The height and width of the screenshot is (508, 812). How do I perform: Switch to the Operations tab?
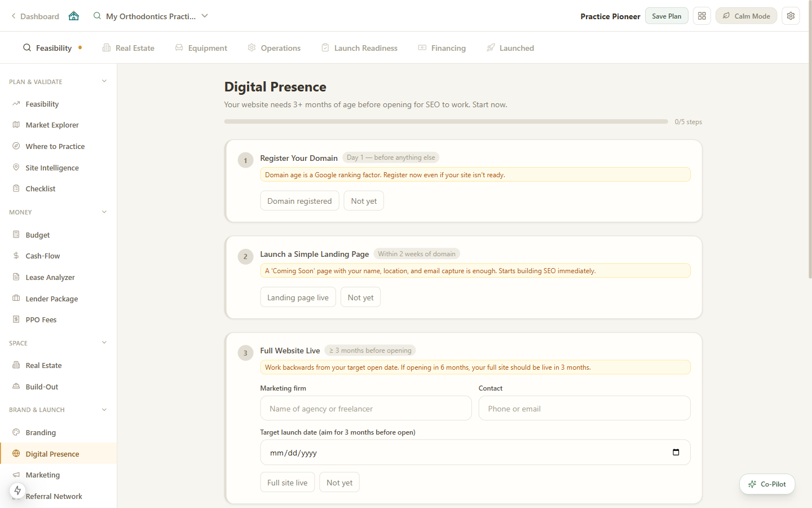(x=274, y=48)
